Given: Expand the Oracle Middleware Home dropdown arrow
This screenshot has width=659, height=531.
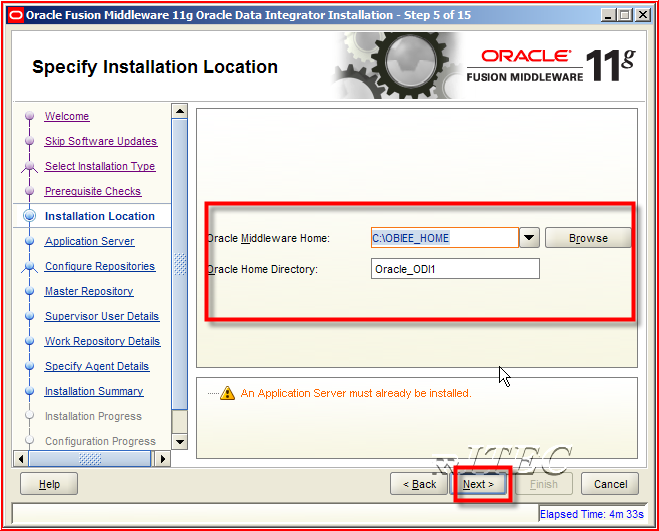Looking at the screenshot, I should point(529,238).
